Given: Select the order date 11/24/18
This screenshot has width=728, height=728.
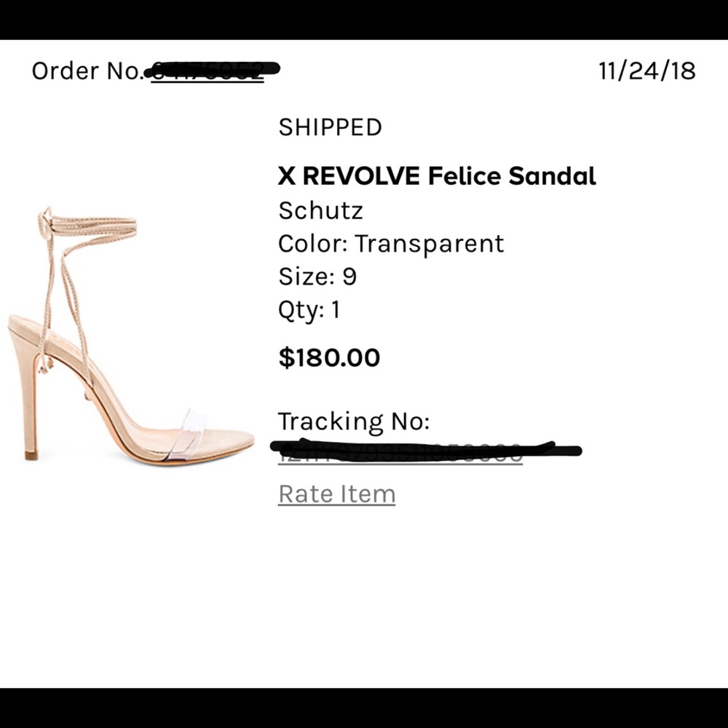Looking at the screenshot, I should pos(645,71).
